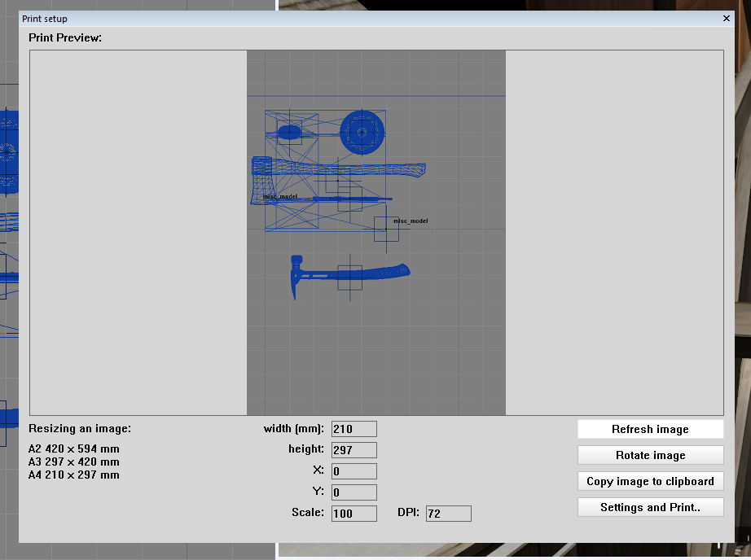
Task: Click the A2 420 × 594 mm size text
Action: pyautogui.click(x=73, y=448)
